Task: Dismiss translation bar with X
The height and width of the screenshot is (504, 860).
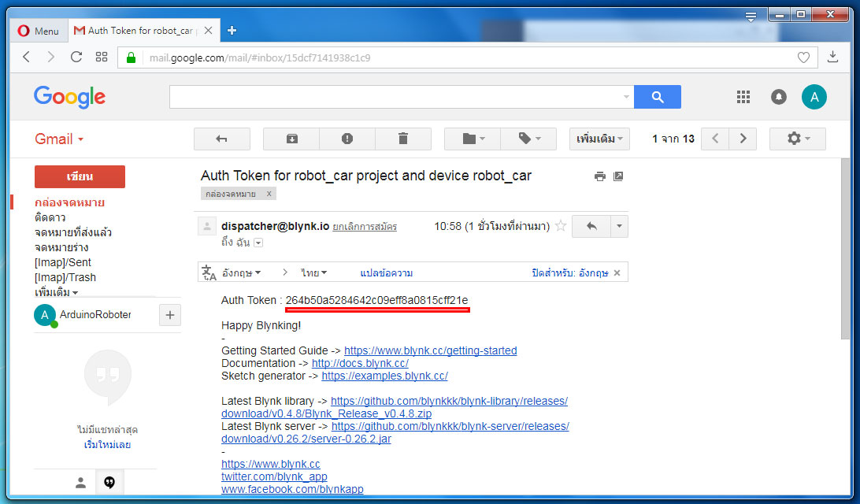Action: click(617, 272)
